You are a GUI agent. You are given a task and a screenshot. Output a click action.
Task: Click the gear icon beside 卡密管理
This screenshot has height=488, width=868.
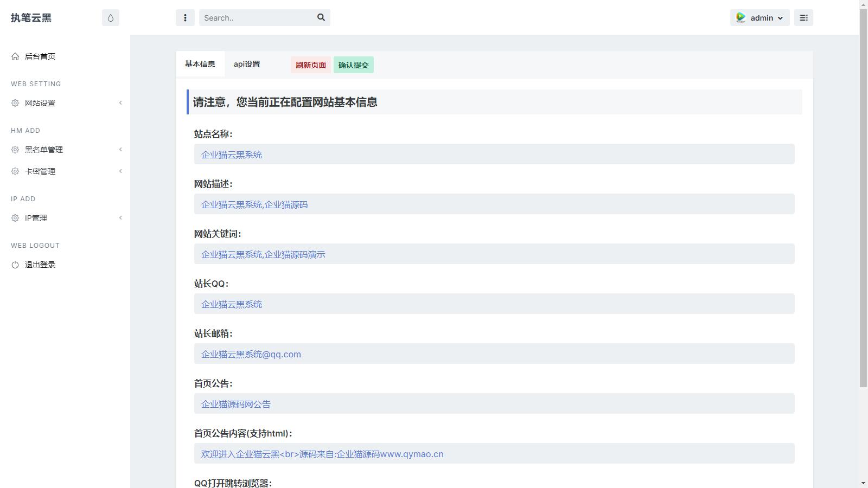(x=15, y=171)
